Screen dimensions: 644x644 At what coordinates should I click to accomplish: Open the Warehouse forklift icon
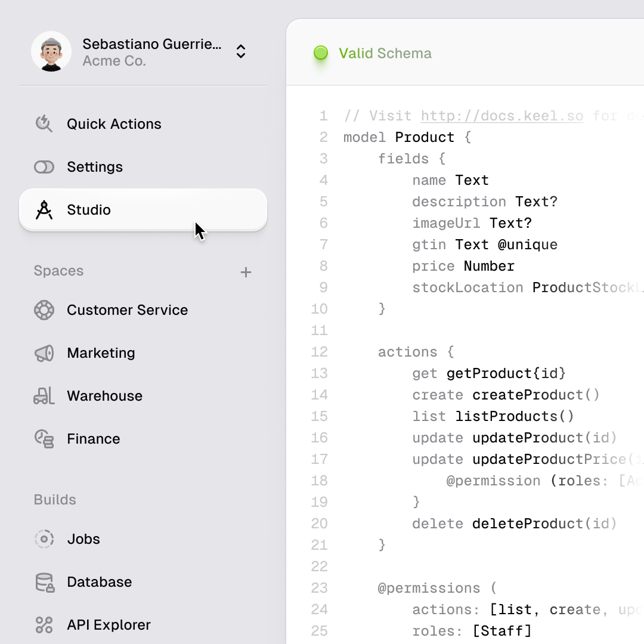pos(44,396)
